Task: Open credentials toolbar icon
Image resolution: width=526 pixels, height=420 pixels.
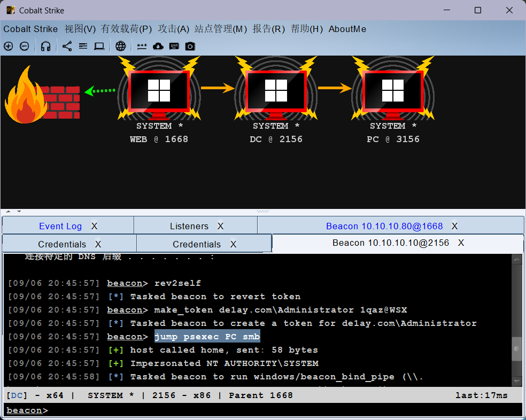Action: click(142, 46)
